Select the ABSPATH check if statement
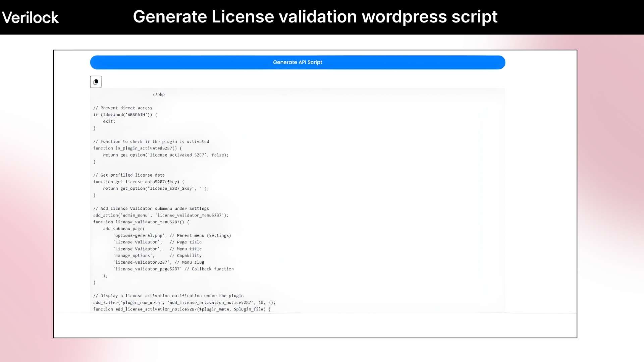The height and width of the screenshot is (362, 644). (125, 114)
